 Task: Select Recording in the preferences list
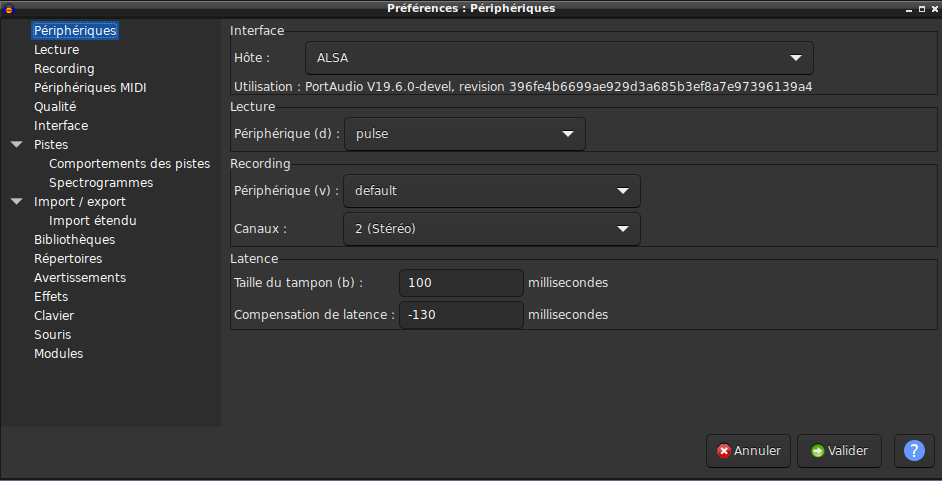[x=64, y=69]
